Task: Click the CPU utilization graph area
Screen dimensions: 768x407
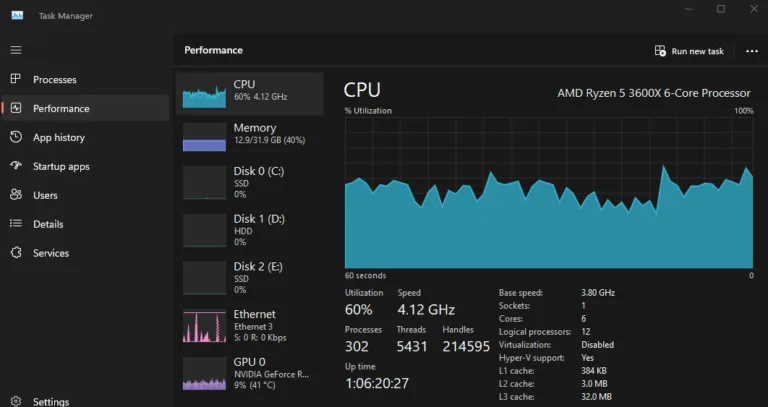Action: click(x=549, y=193)
